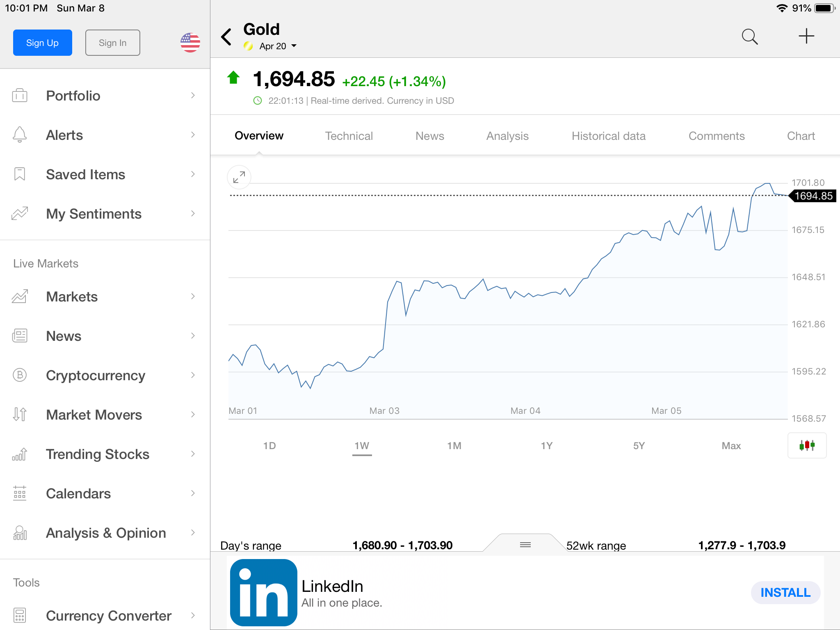
Task: Switch to candlestick chart type
Action: pyautogui.click(x=807, y=445)
